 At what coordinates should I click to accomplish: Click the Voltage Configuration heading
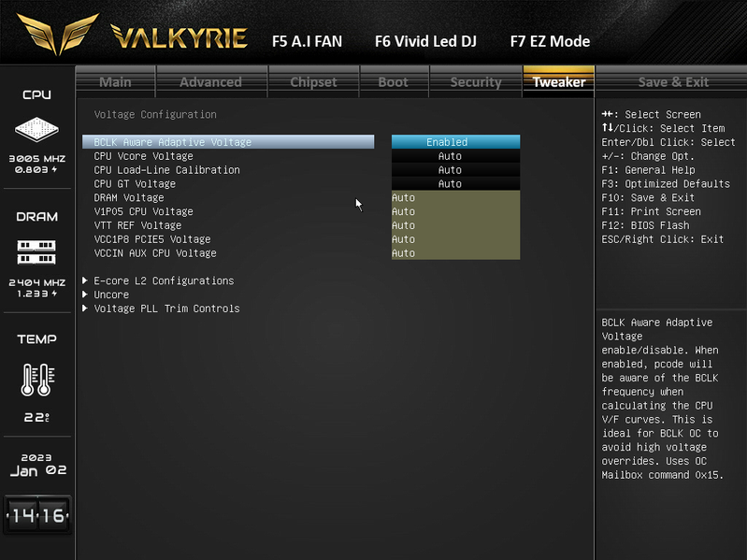click(155, 114)
